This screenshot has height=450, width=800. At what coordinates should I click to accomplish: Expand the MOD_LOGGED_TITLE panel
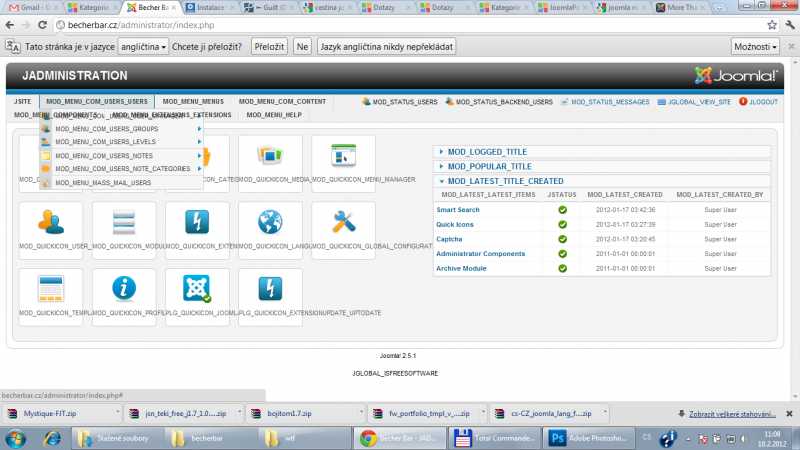pyautogui.click(x=488, y=152)
